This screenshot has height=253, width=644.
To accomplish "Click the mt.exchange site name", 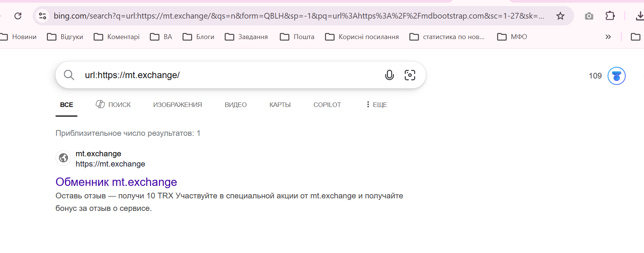I will click(x=98, y=154).
